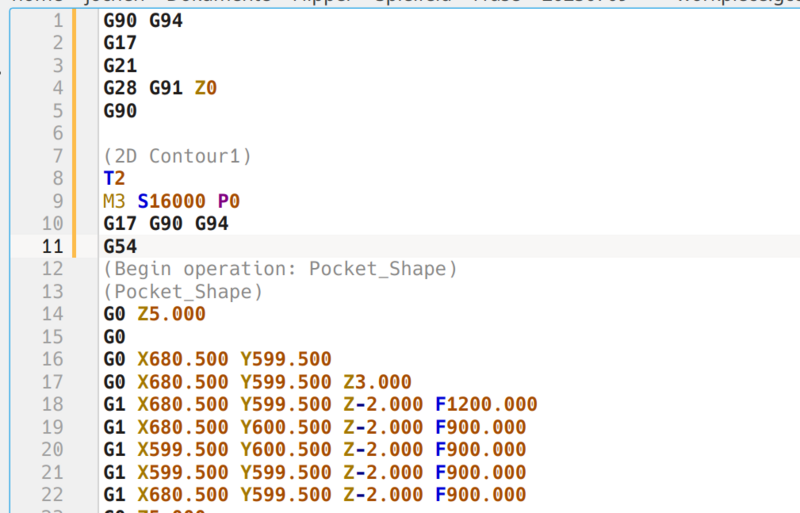The image size is (800, 513).
Task: Click the F1200.000 feed rate value
Action: tap(486, 404)
